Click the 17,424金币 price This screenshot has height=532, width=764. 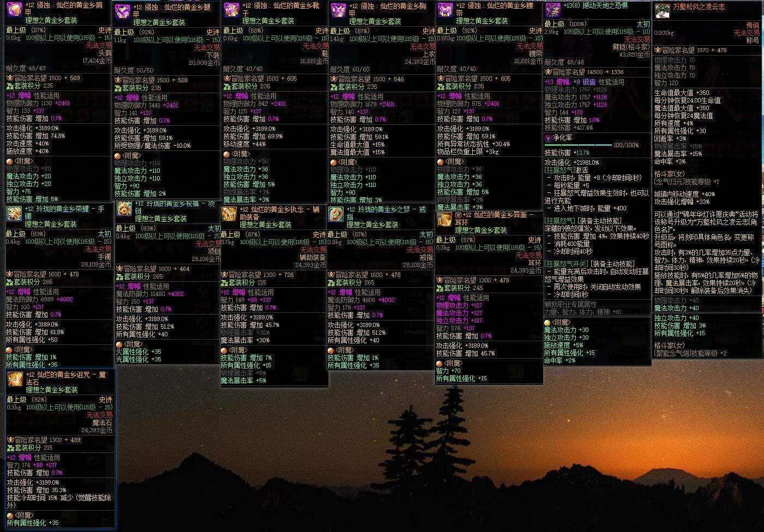click(x=97, y=61)
